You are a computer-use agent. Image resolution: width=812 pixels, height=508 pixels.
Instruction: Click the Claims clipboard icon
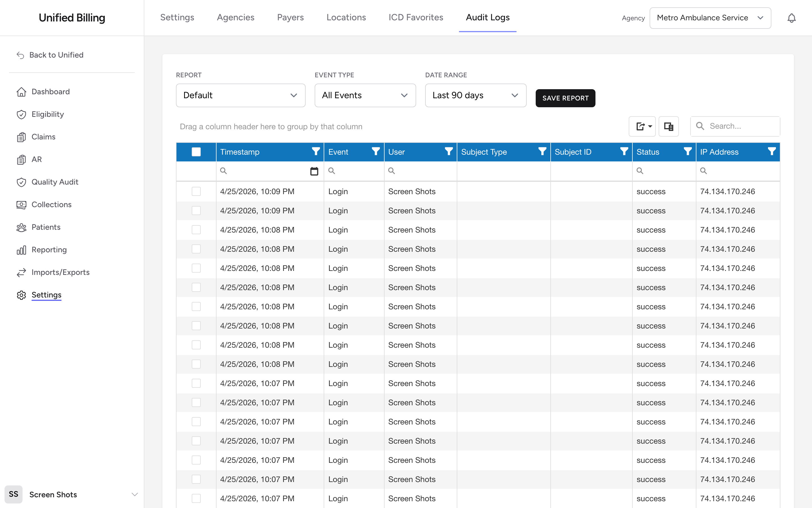coord(21,137)
